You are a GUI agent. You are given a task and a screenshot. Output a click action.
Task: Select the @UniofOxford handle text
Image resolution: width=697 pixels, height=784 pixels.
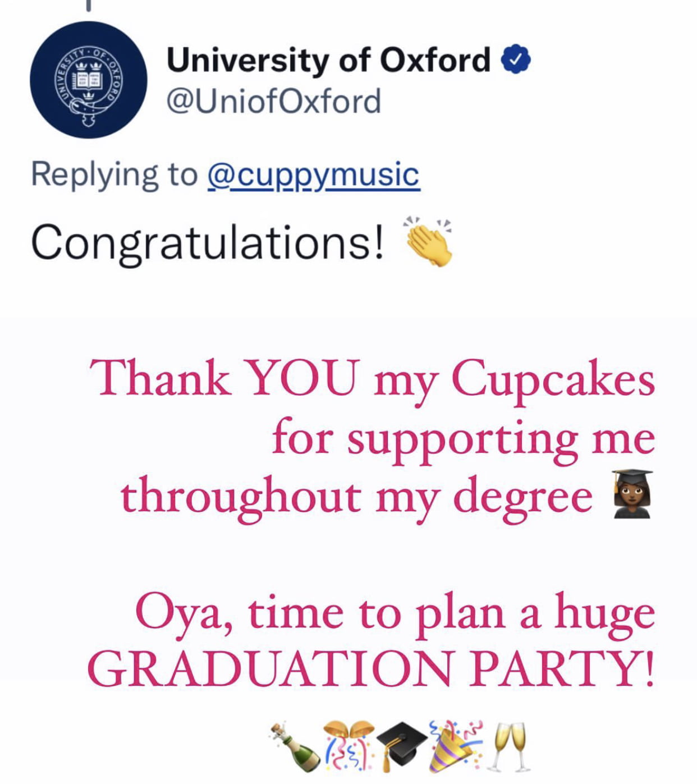click(273, 102)
